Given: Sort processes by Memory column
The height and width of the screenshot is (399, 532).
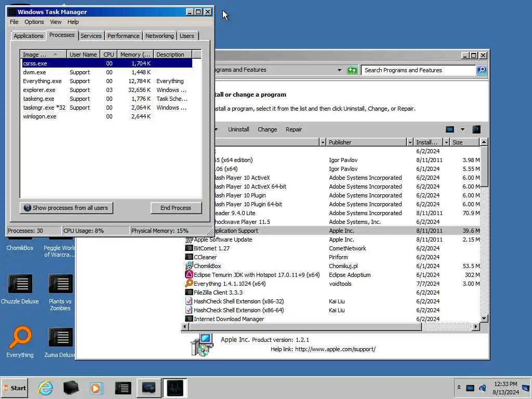Looking at the screenshot, I should [x=136, y=55].
